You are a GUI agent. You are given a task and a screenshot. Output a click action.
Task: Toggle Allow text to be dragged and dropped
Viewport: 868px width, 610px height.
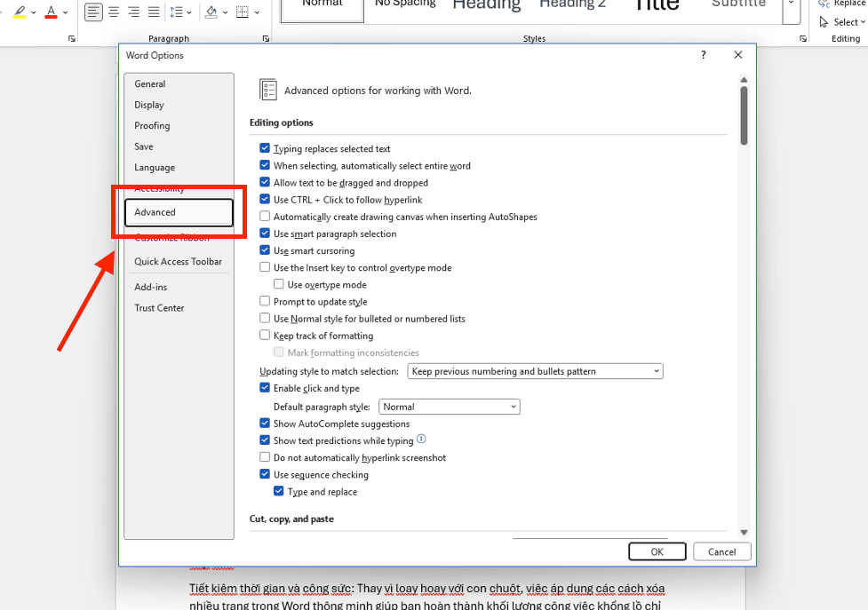click(265, 182)
